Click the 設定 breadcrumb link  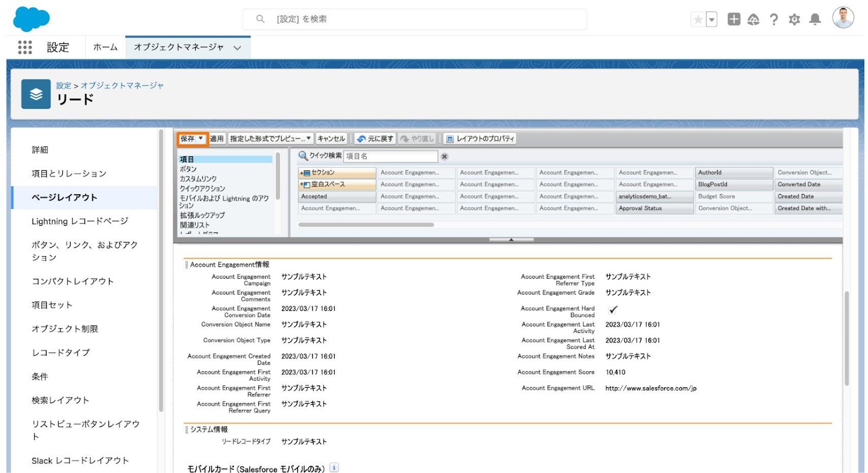(63, 86)
